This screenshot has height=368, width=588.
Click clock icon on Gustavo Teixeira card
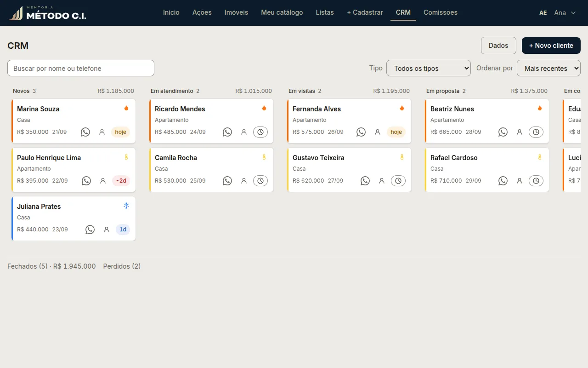coord(398,181)
